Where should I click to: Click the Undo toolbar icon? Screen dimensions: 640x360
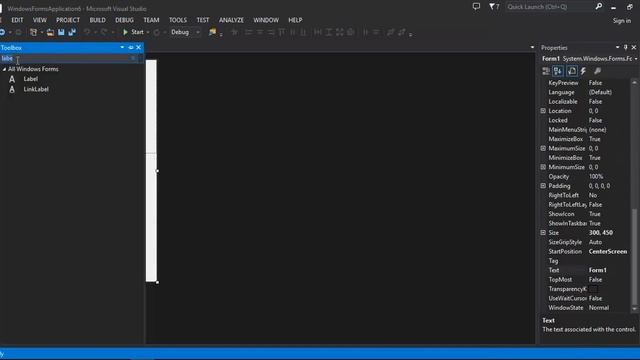point(87,32)
